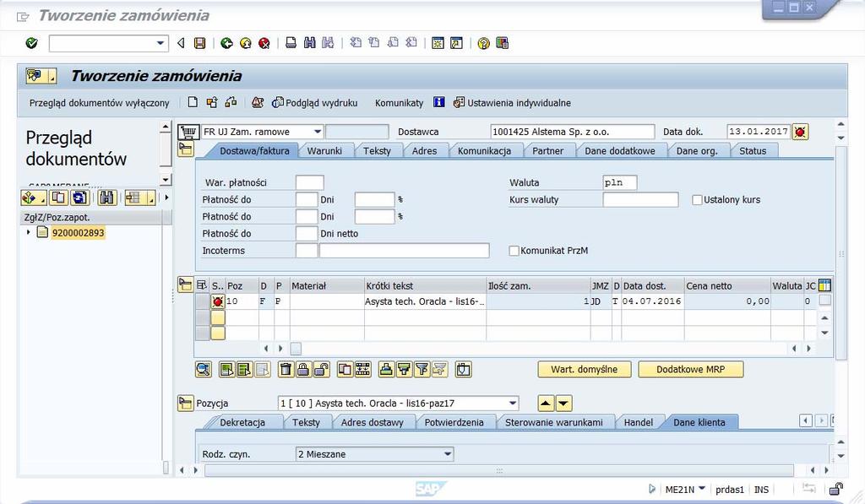
Task: Open the Pozycja item selector dropdown
Action: tap(513, 403)
